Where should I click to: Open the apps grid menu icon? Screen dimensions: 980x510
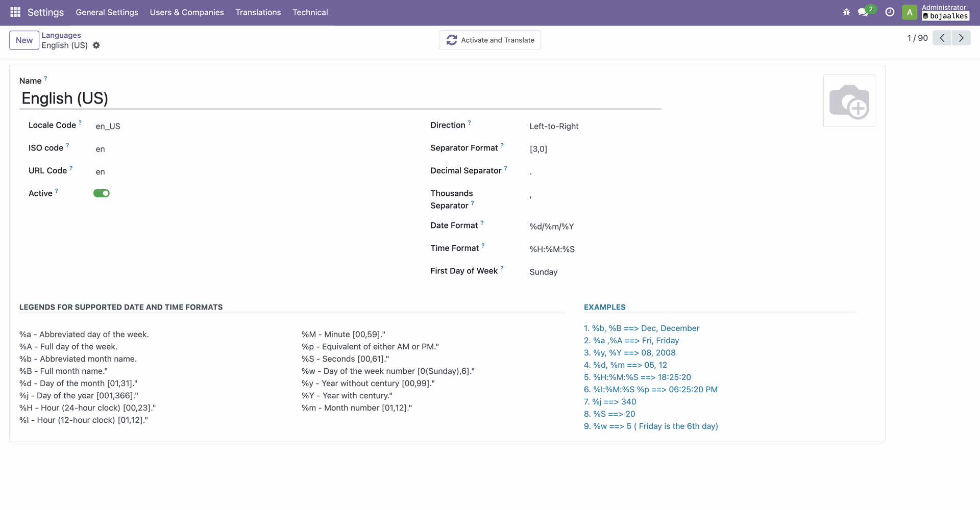tap(15, 12)
